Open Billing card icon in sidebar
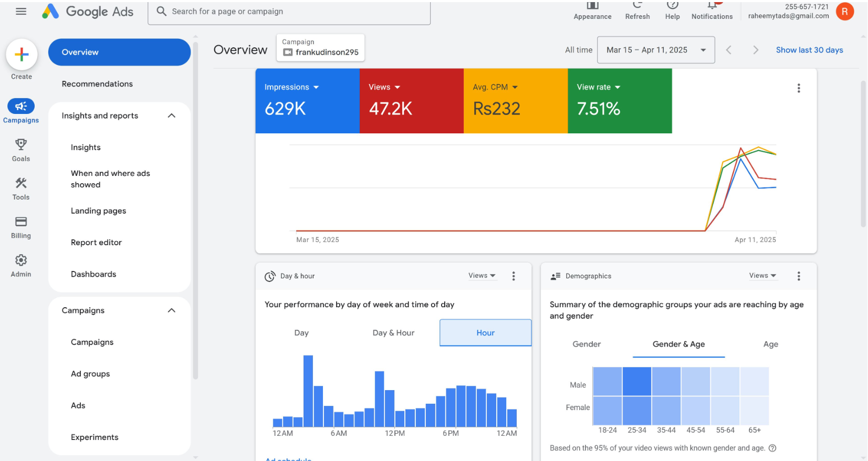Image resolution: width=868 pixels, height=461 pixels. [x=21, y=222]
